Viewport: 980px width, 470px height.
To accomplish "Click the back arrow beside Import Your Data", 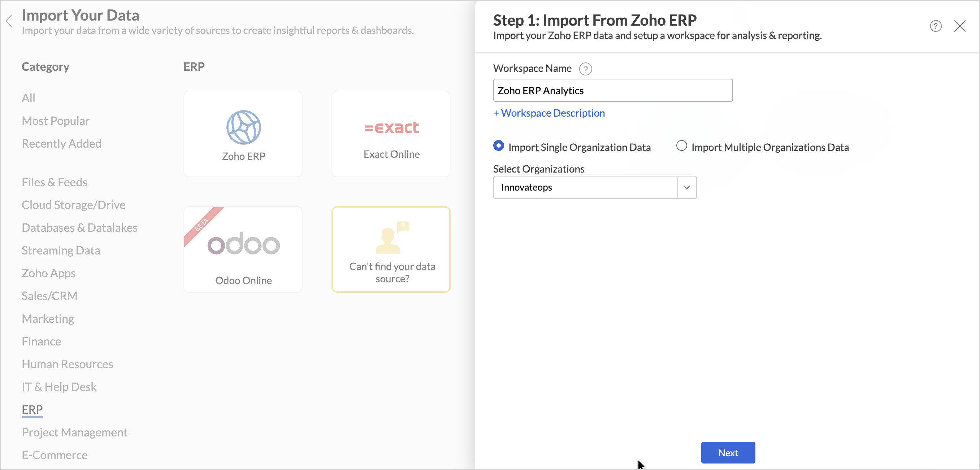I will 9,21.
